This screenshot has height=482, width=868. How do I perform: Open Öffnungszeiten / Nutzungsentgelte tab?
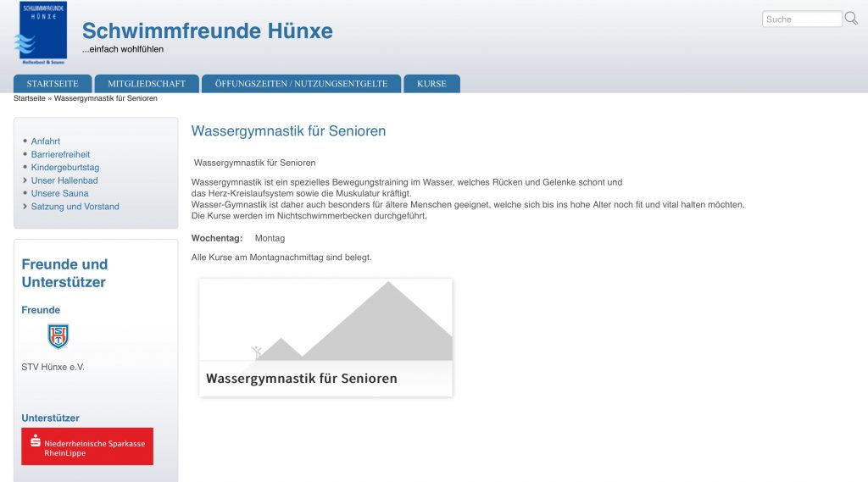coord(301,84)
